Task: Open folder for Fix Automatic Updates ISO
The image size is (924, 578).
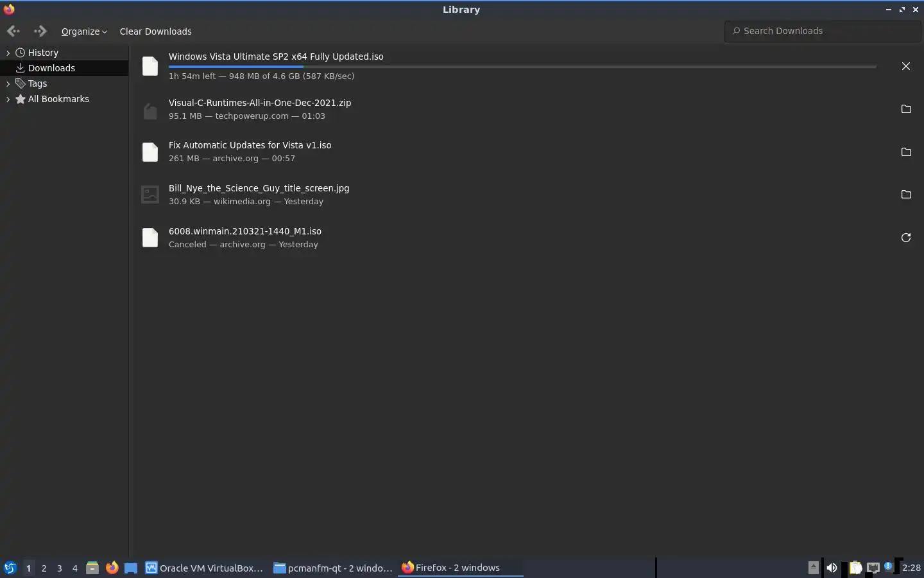Action: coord(905,152)
